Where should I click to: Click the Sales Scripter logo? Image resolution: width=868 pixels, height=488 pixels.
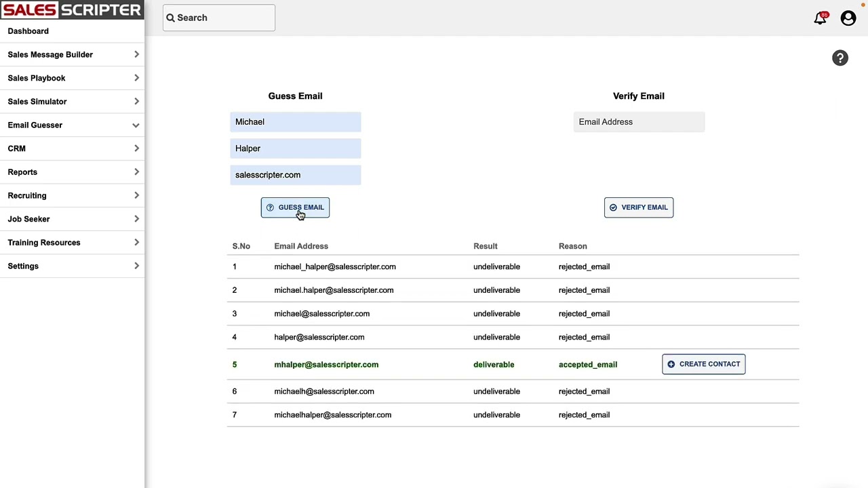coord(72,10)
